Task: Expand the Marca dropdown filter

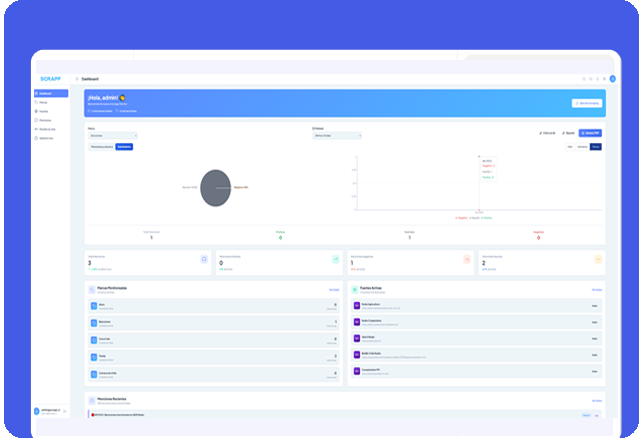Action: coord(112,135)
